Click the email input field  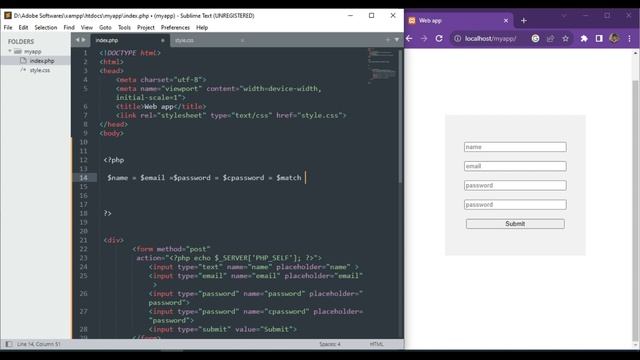pyautogui.click(x=515, y=166)
